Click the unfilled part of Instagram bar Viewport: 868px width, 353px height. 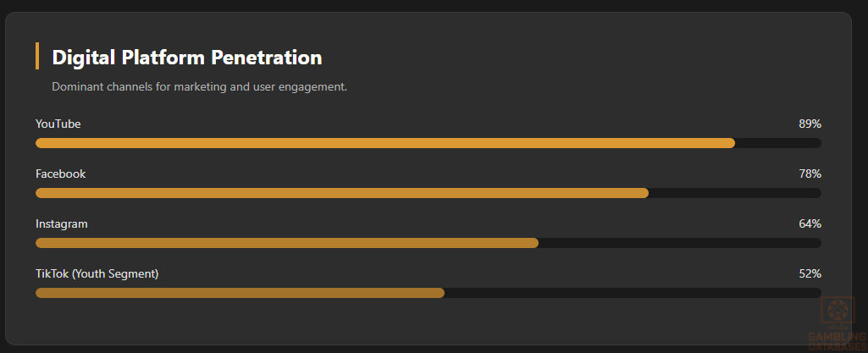pos(679,243)
